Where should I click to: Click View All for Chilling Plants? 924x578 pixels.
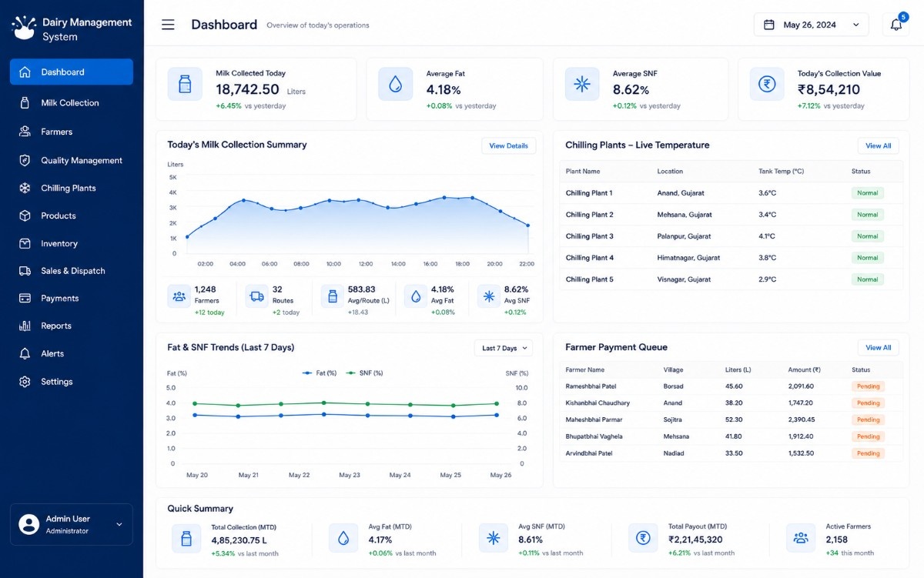point(878,145)
